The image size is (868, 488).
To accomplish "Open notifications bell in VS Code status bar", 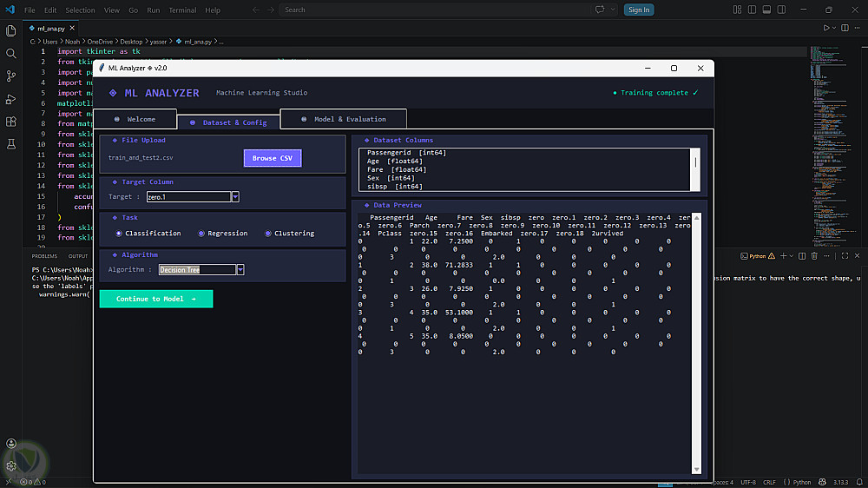I will pyautogui.click(x=859, y=483).
